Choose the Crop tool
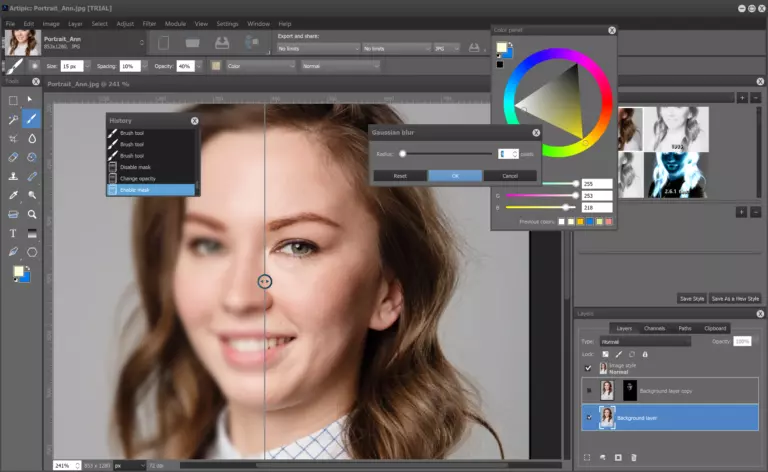The height and width of the screenshot is (472, 768). (x=13, y=138)
